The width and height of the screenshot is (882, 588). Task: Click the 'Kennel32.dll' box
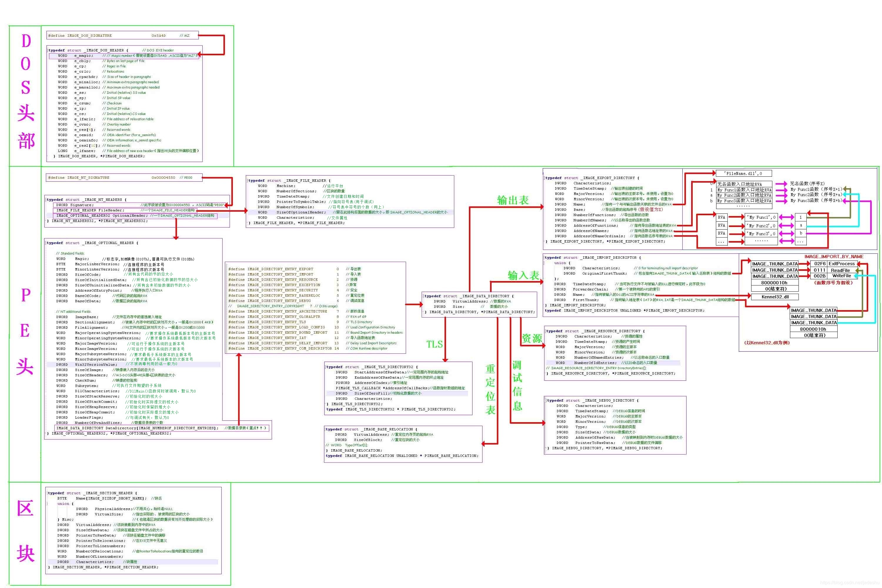coord(775,297)
